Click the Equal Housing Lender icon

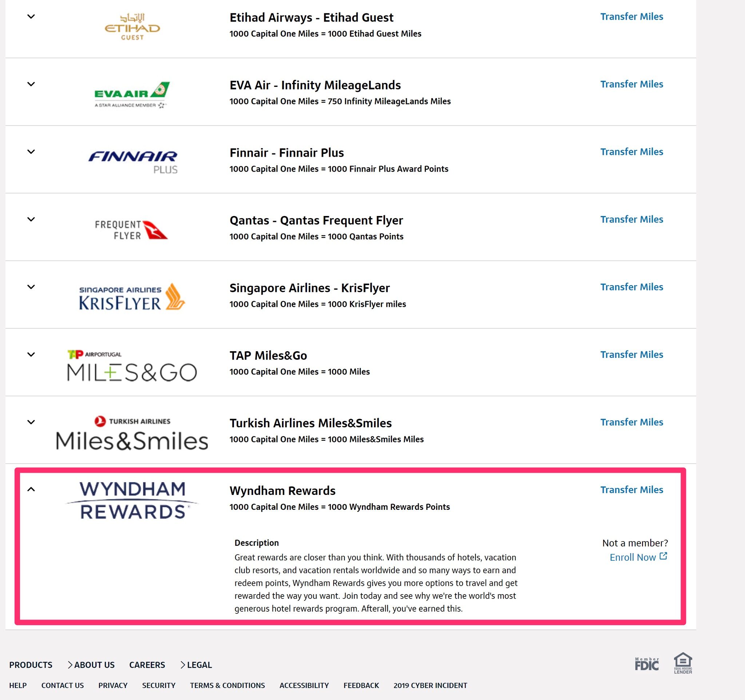pyautogui.click(x=683, y=663)
